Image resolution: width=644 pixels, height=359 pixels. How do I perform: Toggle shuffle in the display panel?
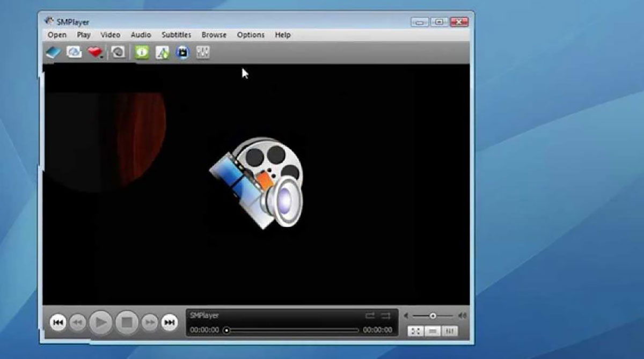(386, 316)
